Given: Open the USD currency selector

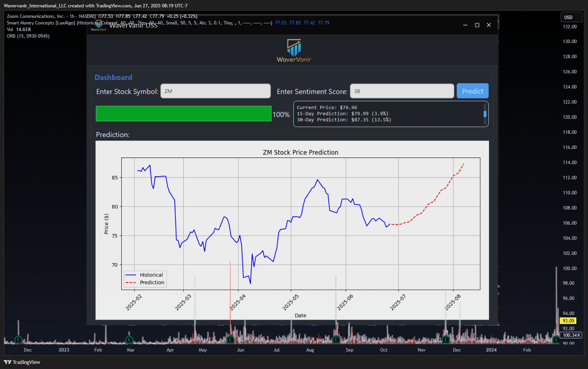Looking at the screenshot, I should click(571, 17).
